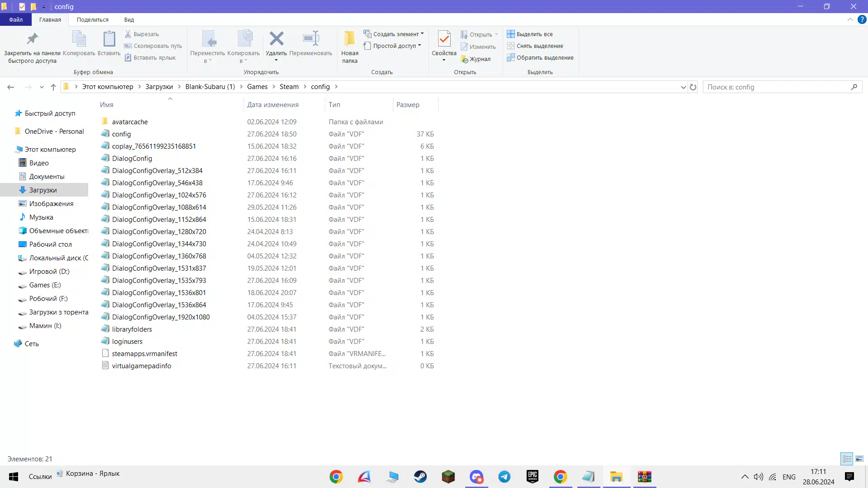This screenshot has width=868, height=488.
Task: Open the Файл menu tab
Action: (16, 19)
